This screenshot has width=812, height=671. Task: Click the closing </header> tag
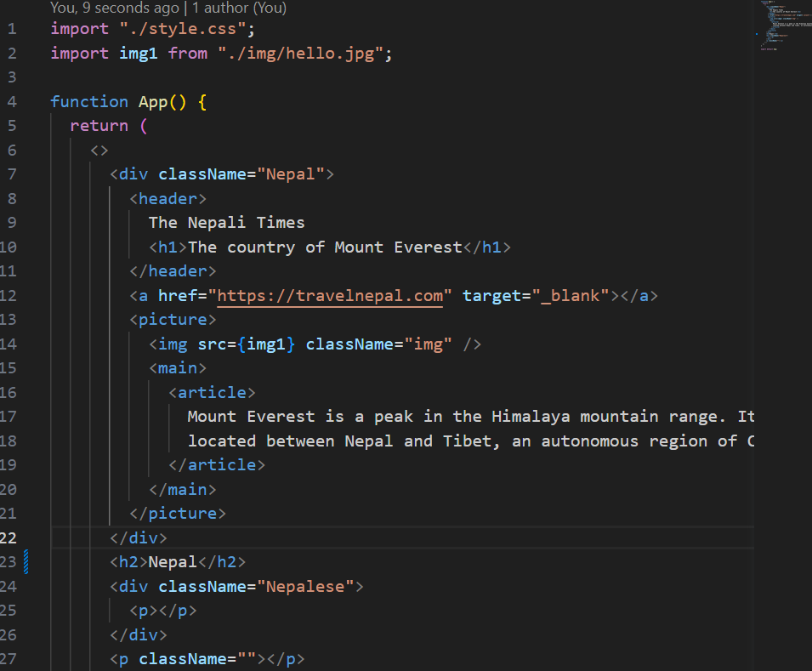pyautogui.click(x=173, y=271)
